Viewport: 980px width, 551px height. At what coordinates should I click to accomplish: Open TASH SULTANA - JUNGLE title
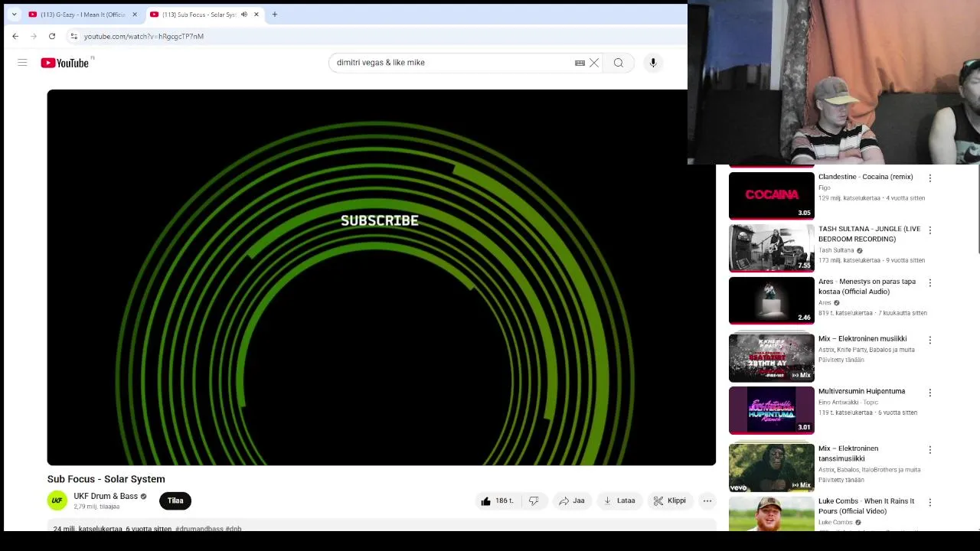(x=870, y=233)
